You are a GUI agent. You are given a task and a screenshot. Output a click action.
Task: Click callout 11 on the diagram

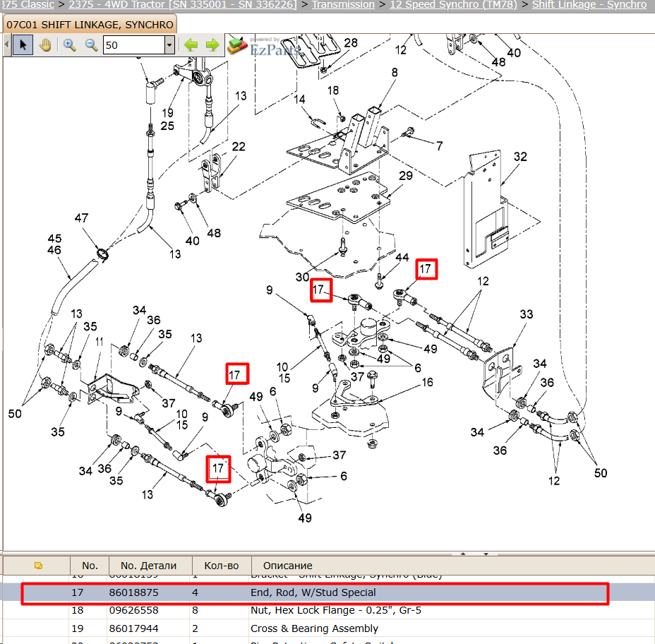(100, 342)
